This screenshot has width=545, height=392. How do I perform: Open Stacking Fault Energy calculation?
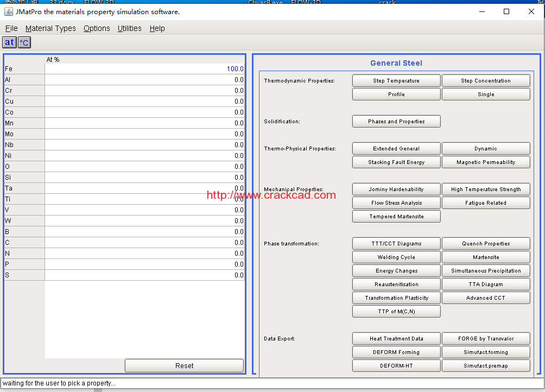(x=396, y=162)
